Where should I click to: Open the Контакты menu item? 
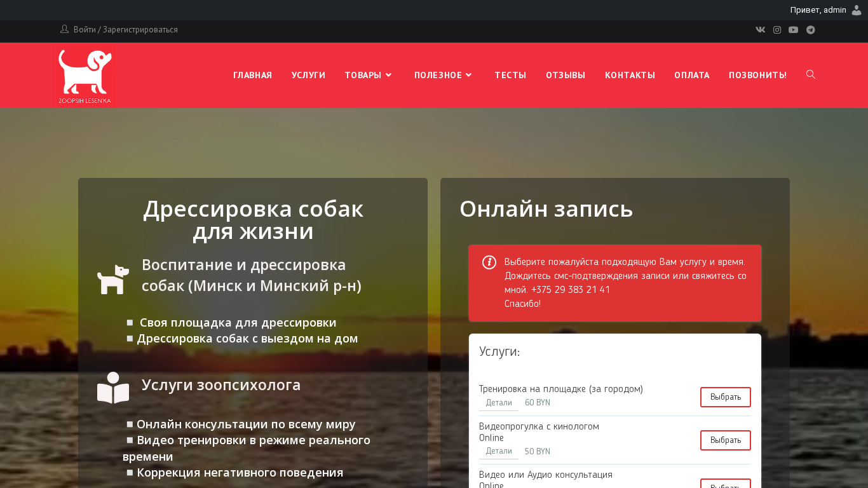tap(630, 75)
